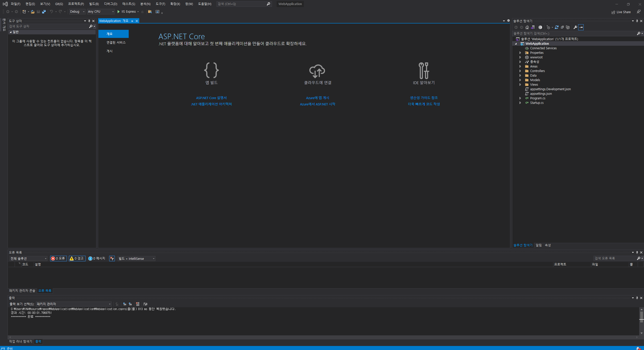The image size is (644, 350).
Task: Toggle the 0 메시지 messages filter
Action: 97,259
